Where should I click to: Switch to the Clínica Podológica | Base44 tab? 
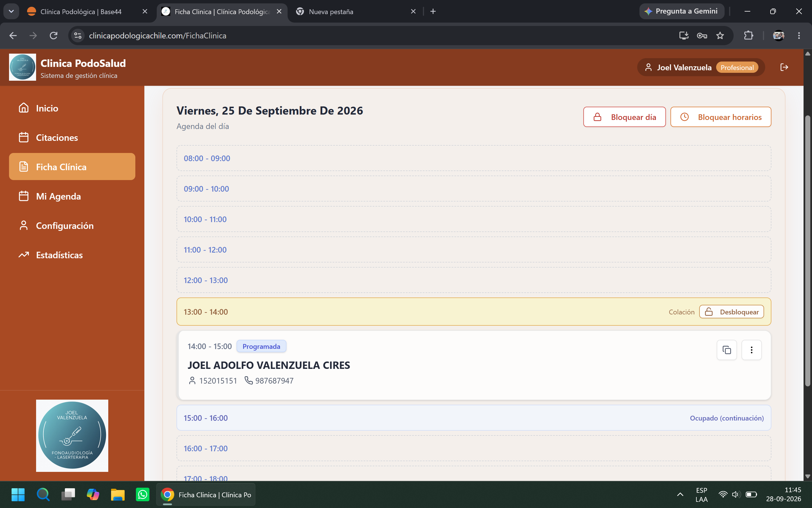(x=87, y=12)
